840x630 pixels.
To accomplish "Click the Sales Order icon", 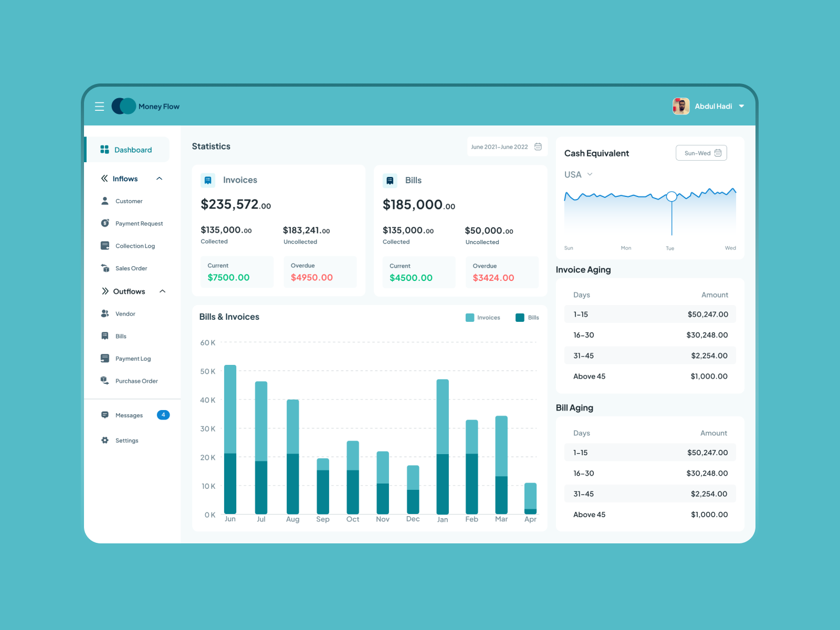I will click(x=105, y=268).
